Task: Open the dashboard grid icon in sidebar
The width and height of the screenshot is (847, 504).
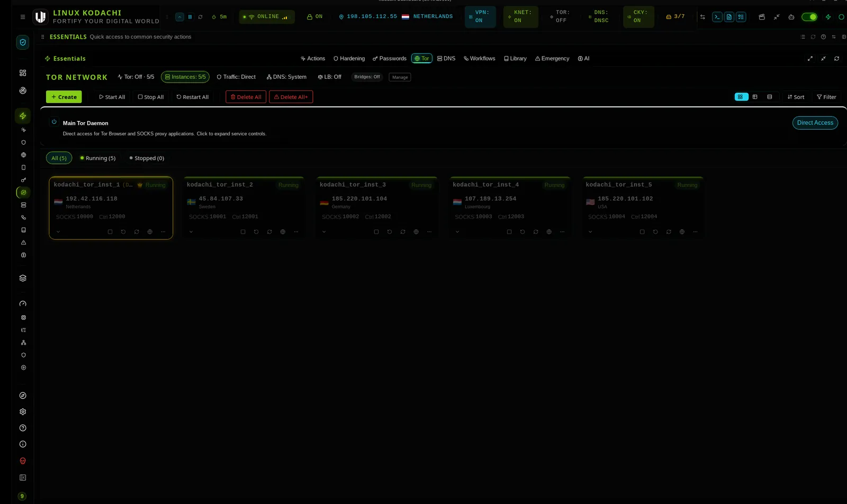Action: 23,73
